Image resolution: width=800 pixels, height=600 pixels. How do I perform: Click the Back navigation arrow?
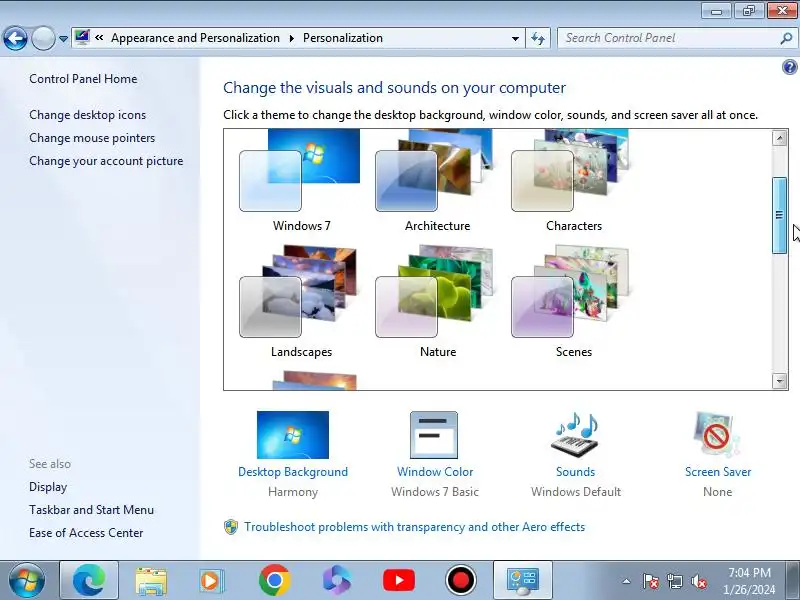[x=15, y=38]
